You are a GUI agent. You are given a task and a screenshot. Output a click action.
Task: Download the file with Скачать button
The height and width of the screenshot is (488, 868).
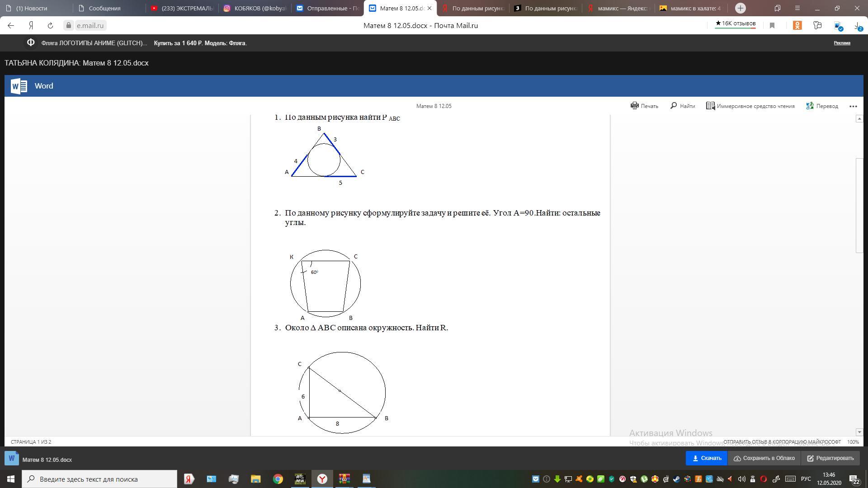pos(707,458)
